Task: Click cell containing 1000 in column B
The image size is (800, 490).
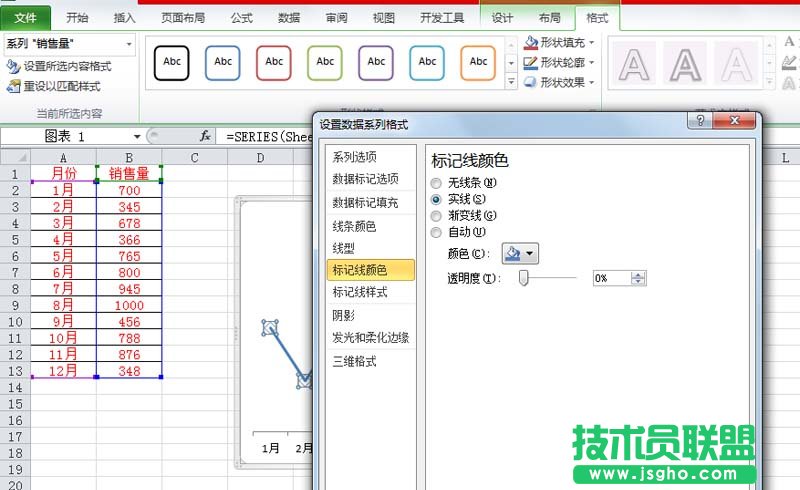Action: pos(129,305)
